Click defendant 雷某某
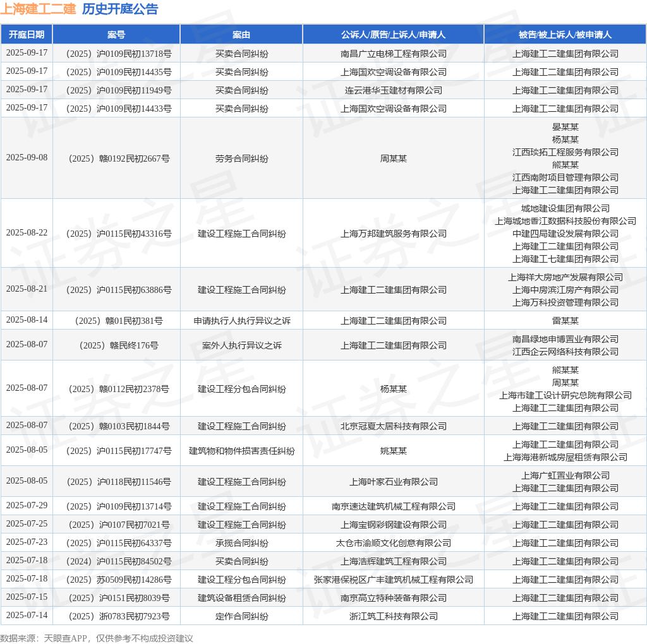The width and height of the screenshot is (647, 644). point(565,321)
